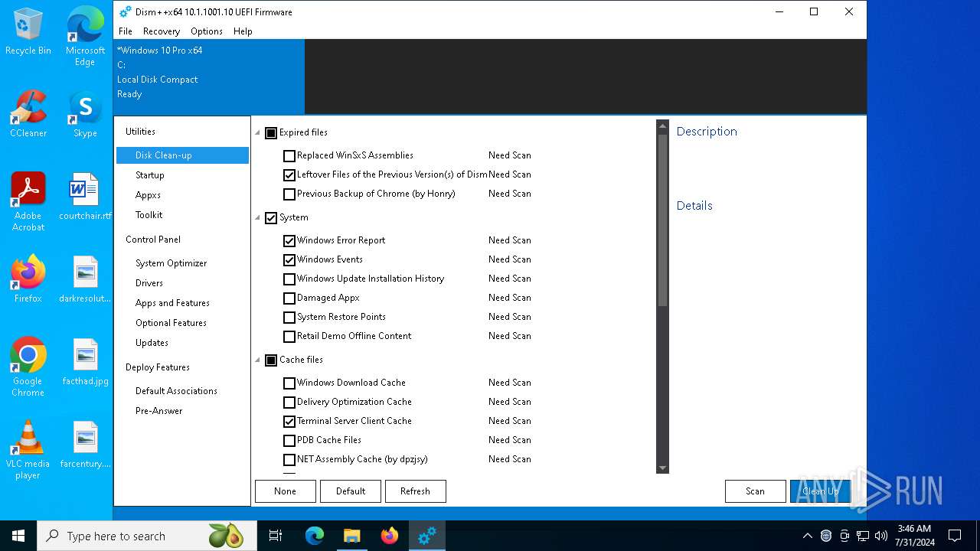
Task: Check NET Assembly Cache option
Action: coord(289,460)
